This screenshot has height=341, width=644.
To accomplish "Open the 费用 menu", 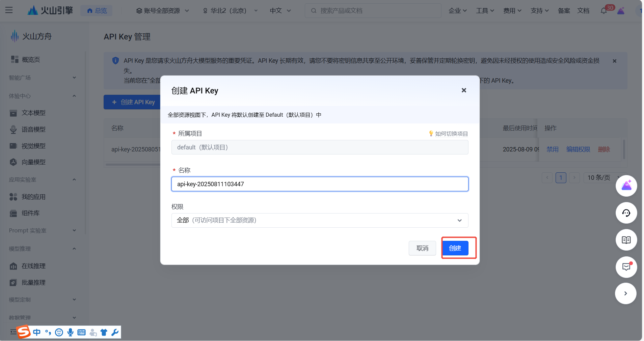I will tap(512, 11).
